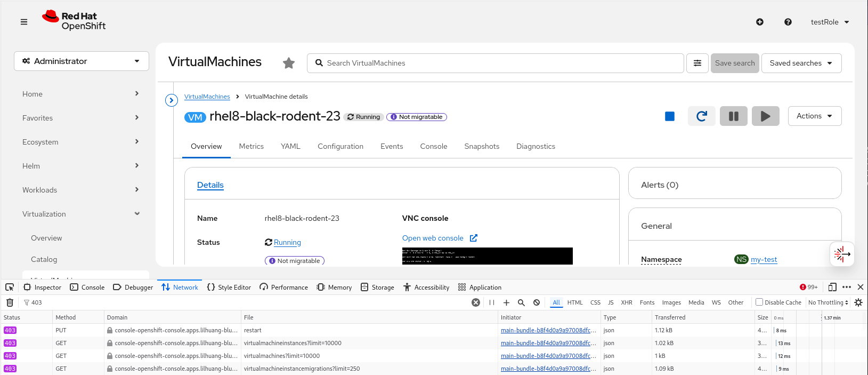Pause network recording in devtools
The image size is (868, 375).
click(x=492, y=302)
